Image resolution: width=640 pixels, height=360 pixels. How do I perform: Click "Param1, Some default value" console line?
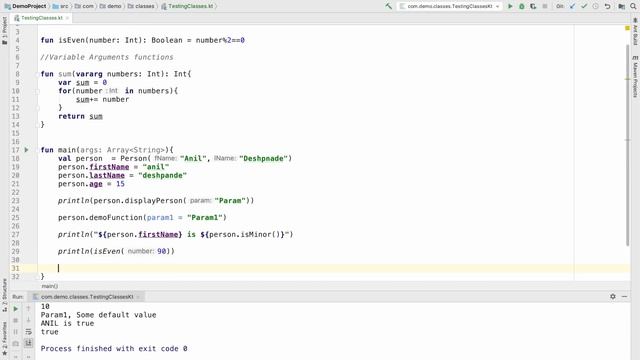click(98, 315)
